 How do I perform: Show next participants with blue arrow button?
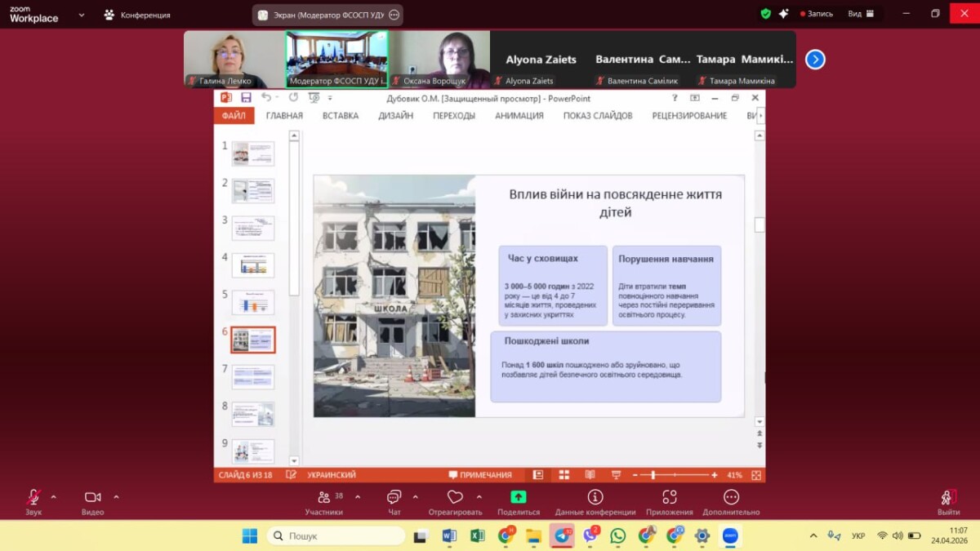coord(815,60)
